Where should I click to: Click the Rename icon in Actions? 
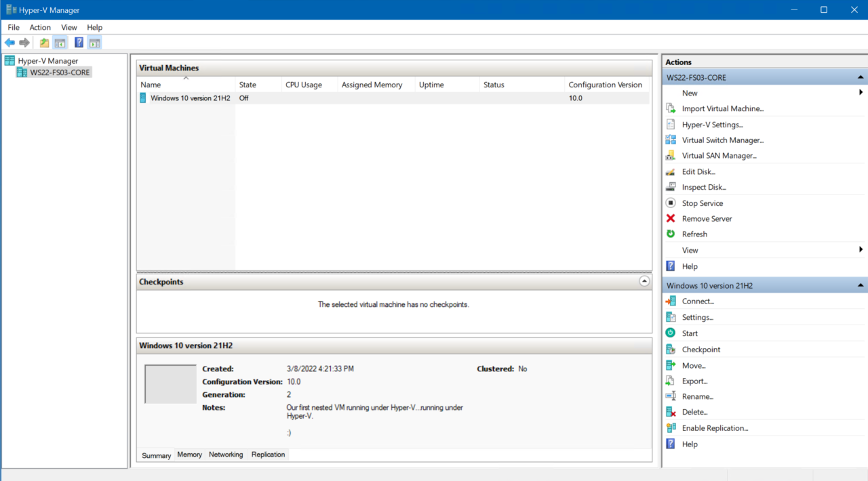tap(671, 397)
